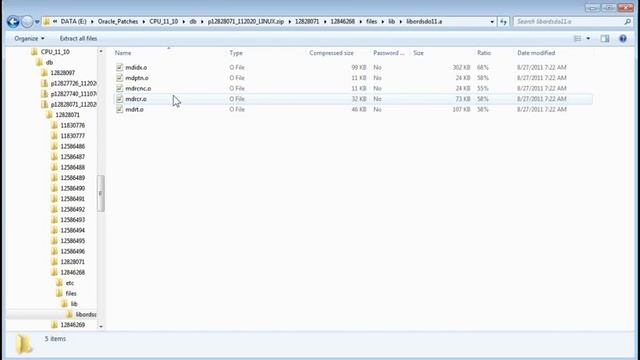Screen dimensions: 640x360
Task: Open dropdown arrow after Oracle_Patches breadcrumb
Action: pyautogui.click(x=144, y=22)
